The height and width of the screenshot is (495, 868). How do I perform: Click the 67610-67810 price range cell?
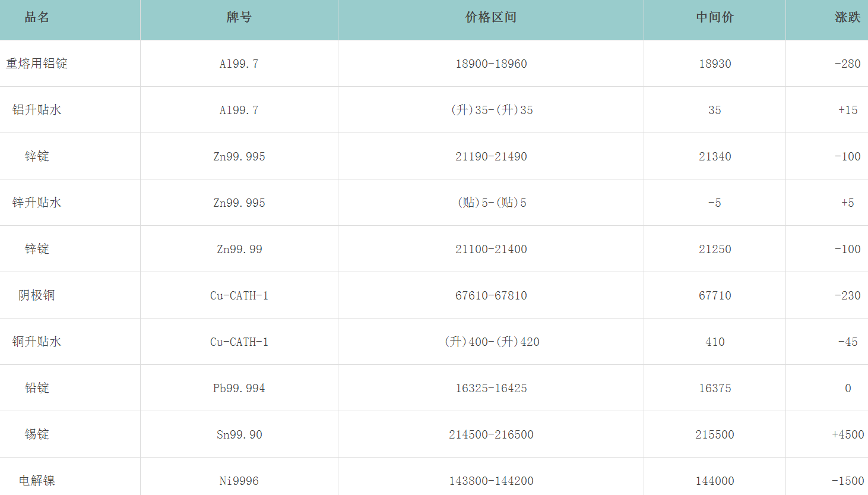tap(491, 295)
